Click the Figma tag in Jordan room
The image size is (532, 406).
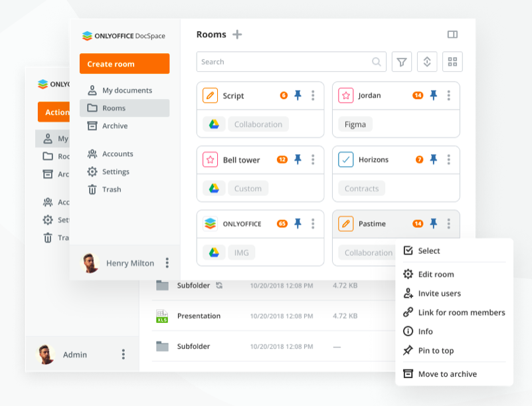[x=355, y=124]
